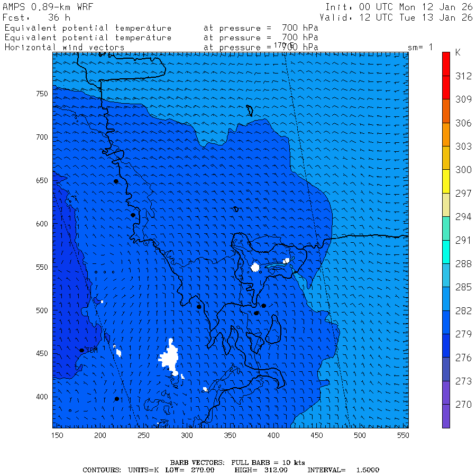Click the 750 y-axis tick label

(x=42, y=94)
